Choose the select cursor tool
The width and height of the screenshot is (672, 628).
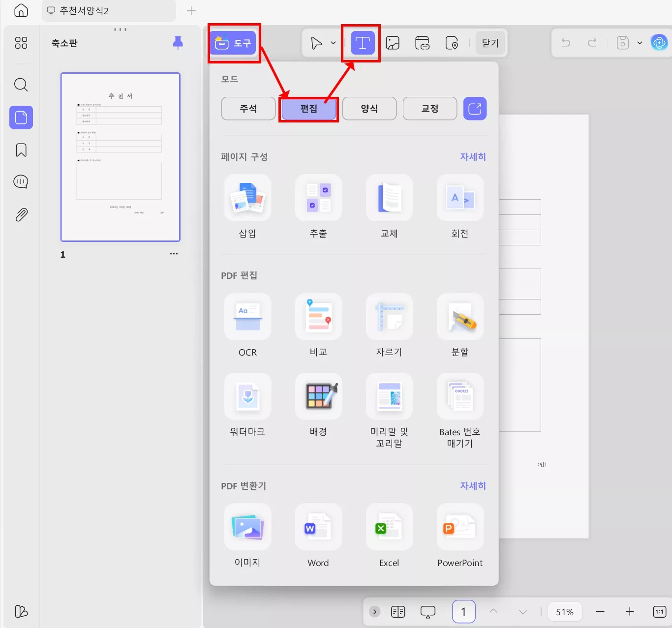coord(316,43)
